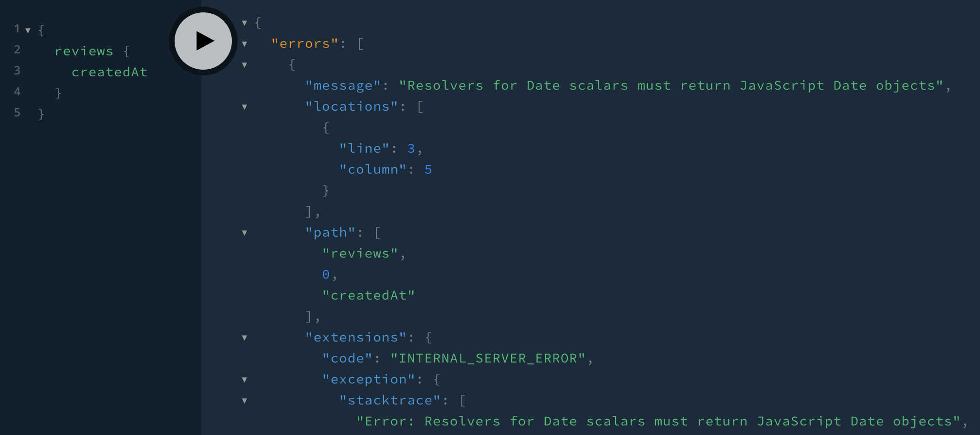Viewport: 980px width, 435px height.
Task: Click the reviews field in the query
Action: [x=84, y=51]
